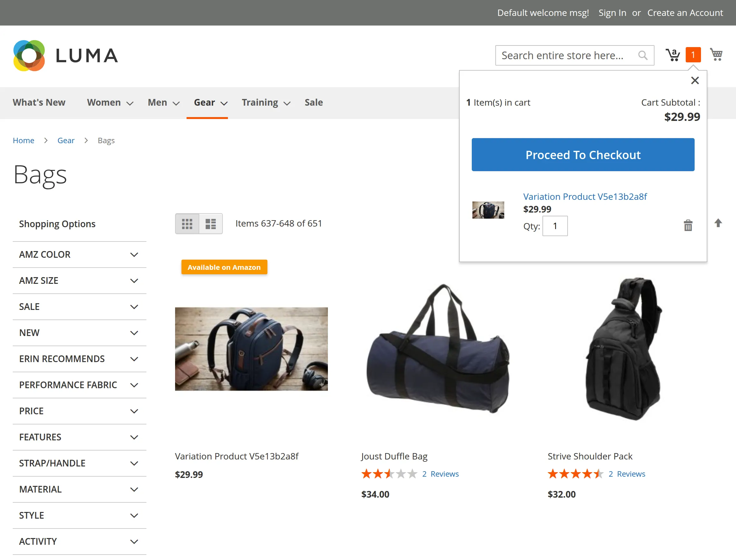Viewport: 736px width, 560px height.
Task: Open Variation Product backpack image
Action: coord(251,349)
